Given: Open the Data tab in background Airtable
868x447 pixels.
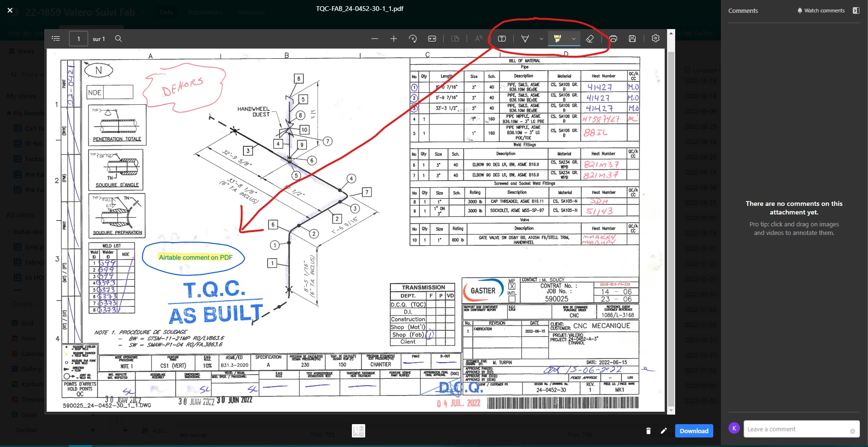Looking at the screenshot, I should click(x=166, y=12).
